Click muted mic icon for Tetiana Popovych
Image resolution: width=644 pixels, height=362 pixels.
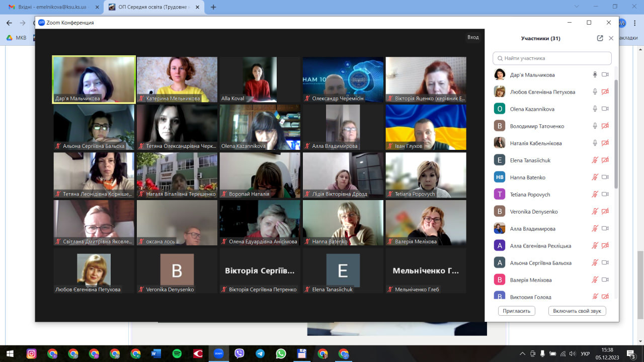point(595,195)
